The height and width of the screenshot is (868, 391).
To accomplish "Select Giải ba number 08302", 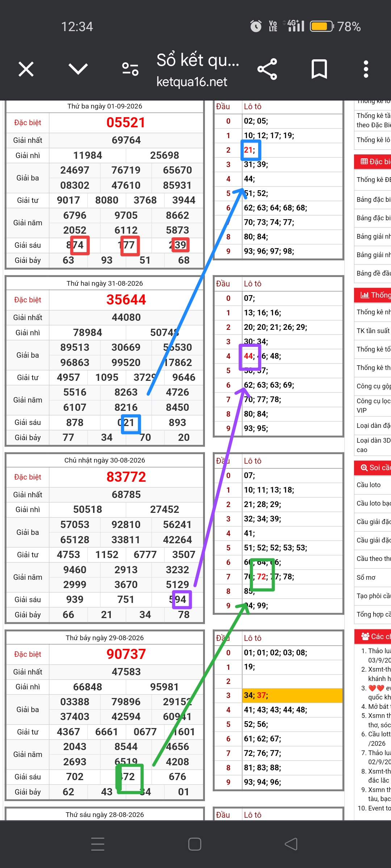I will pyautogui.click(x=75, y=186).
